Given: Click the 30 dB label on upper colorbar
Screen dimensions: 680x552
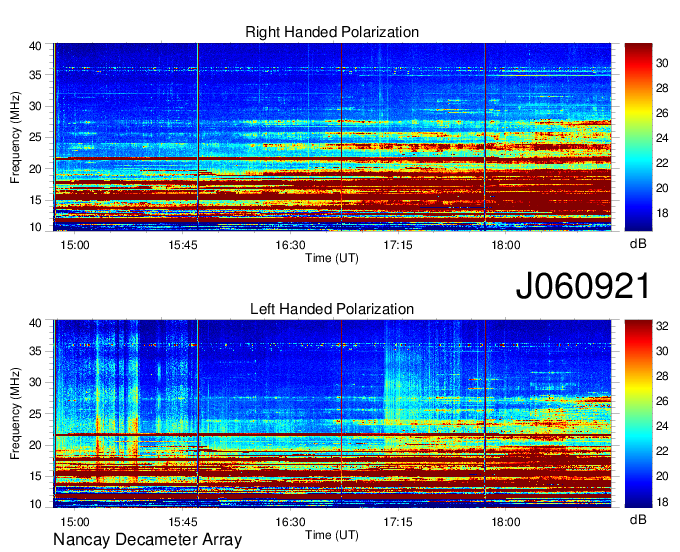Looking at the screenshot, I should click(x=662, y=63).
